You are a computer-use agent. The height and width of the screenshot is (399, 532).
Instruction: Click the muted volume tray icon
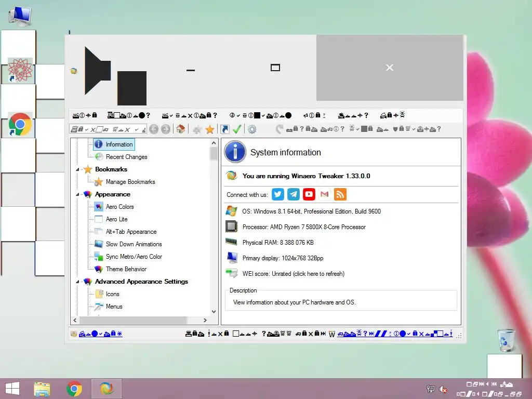pyautogui.click(x=443, y=389)
